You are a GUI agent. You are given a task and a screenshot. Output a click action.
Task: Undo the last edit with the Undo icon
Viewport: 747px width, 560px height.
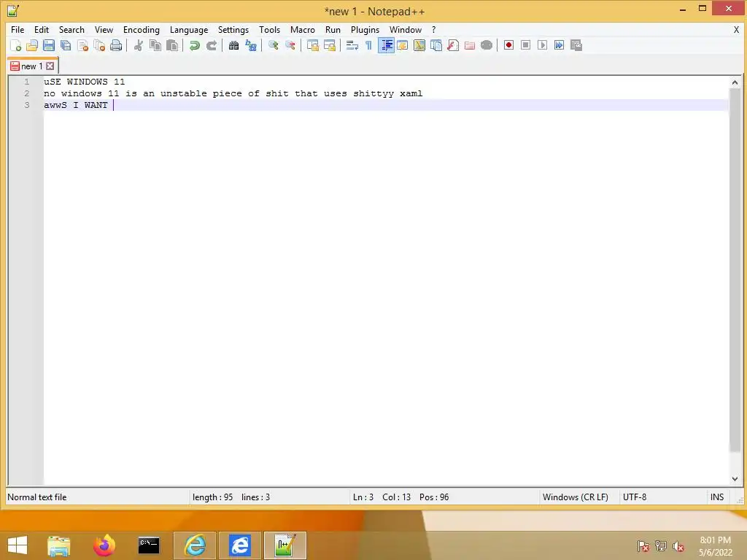194,45
